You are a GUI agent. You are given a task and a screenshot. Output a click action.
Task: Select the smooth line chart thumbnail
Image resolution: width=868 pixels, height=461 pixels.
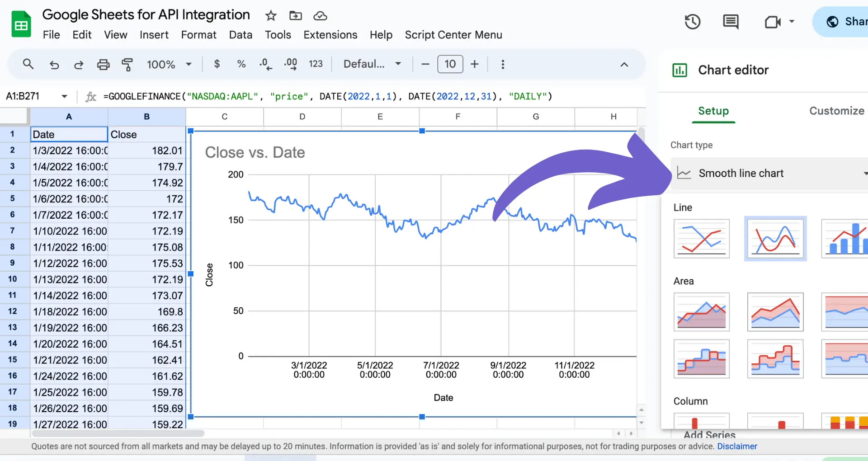pyautogui.click(x=775, y=239)
